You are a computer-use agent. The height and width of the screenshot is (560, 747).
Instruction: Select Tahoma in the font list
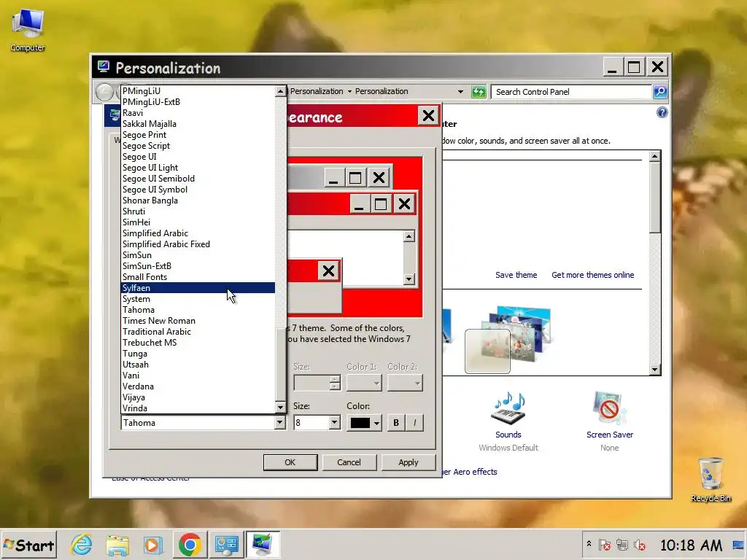coord(198,309)
